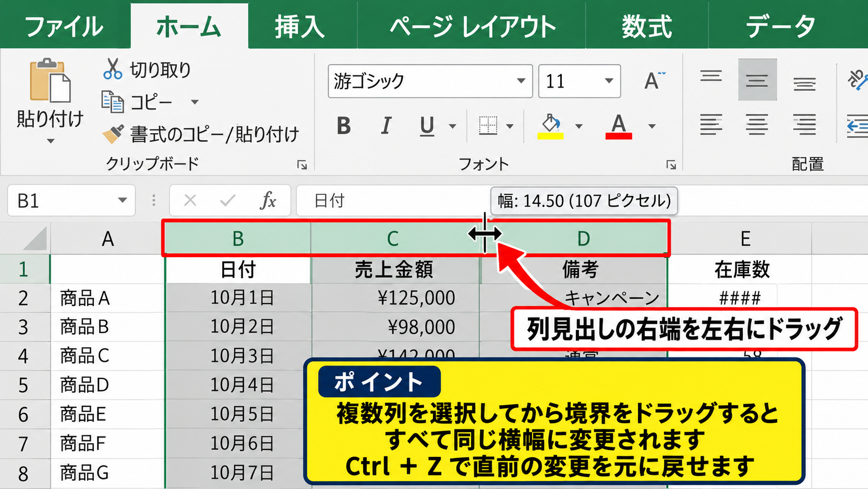Click the formula bar cancel X

click(190, 200)
